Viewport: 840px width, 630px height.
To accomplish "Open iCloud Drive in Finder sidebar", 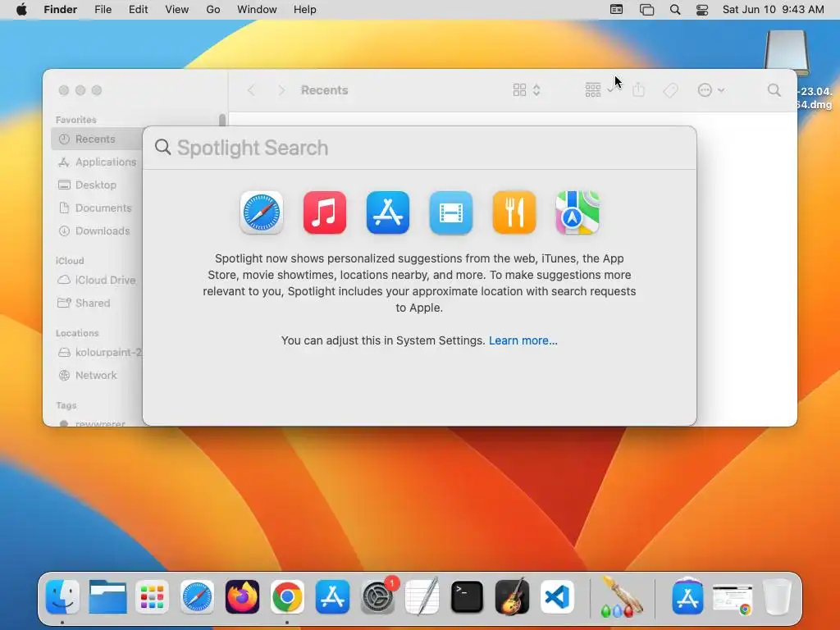I will point(97,281).
